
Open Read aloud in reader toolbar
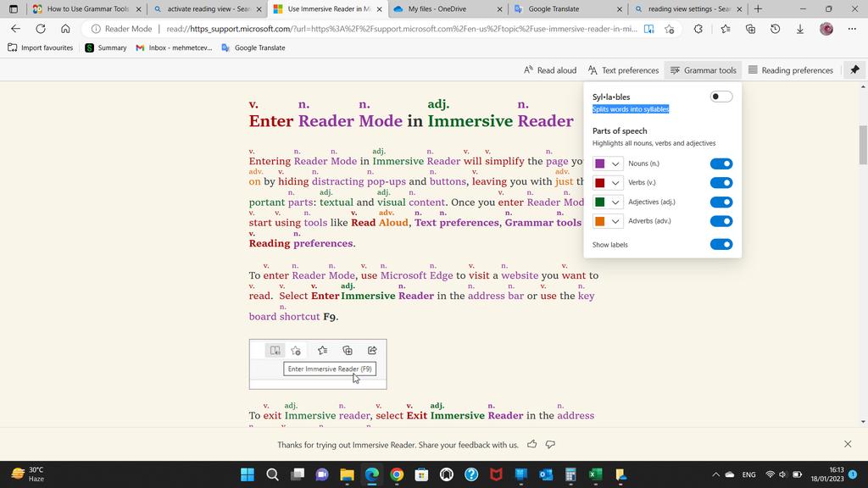click(549, 69)
